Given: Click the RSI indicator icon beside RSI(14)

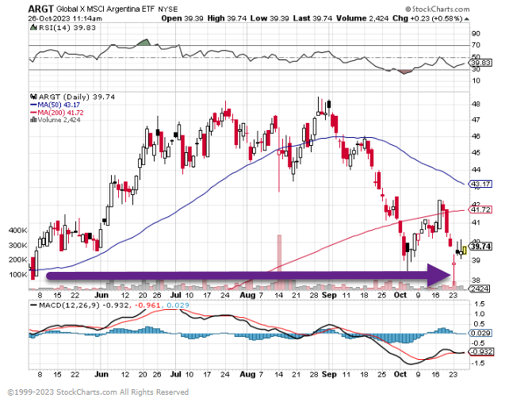Looking at the screenshot, I should pos(33,28).
